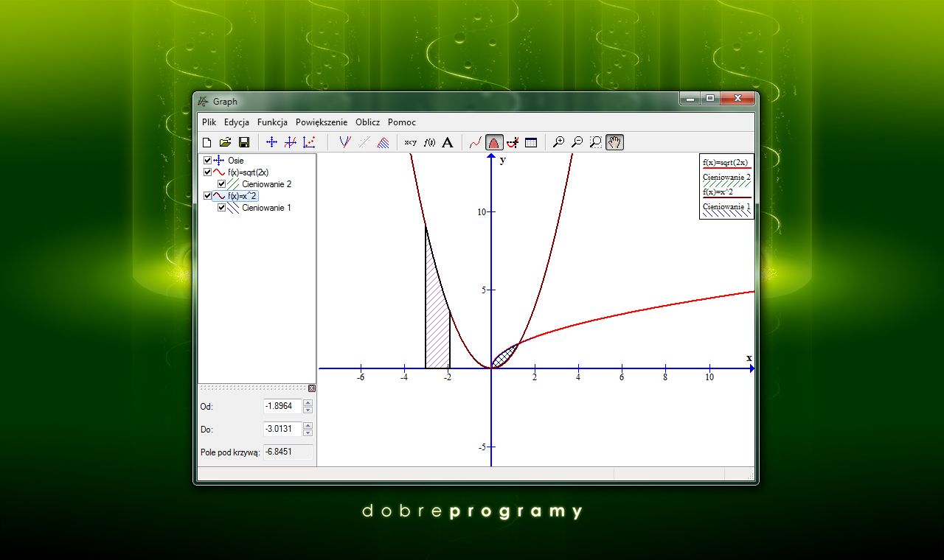944x560 pixels.
Task: Click the Graph application icon in title bar
Action: pos(204,102)
